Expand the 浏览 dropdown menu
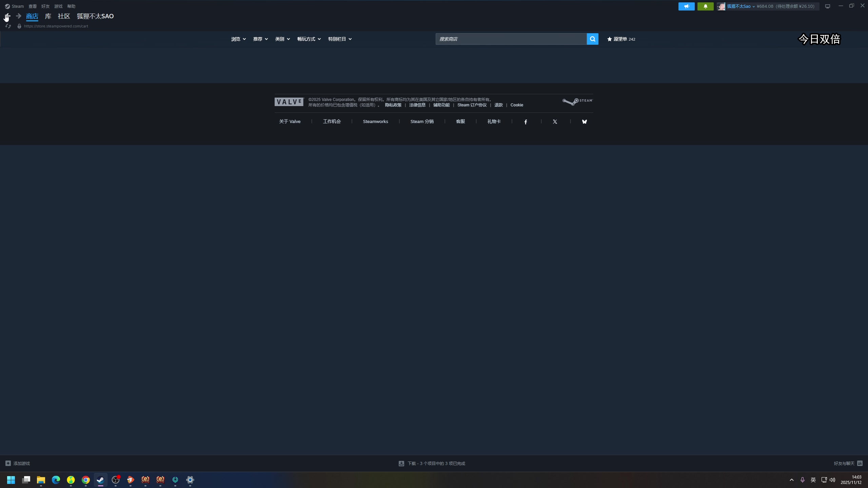868x488 pixels. pos(238,39)
